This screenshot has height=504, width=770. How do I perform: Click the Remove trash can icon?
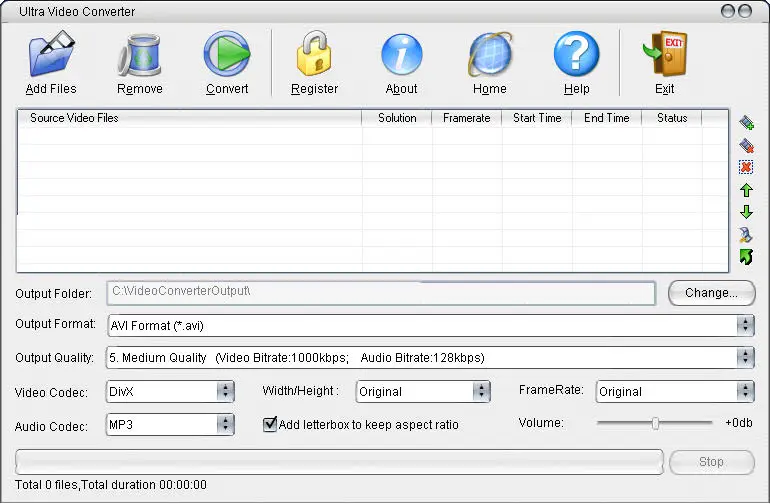pyautogui.click(x=140, y=54)
